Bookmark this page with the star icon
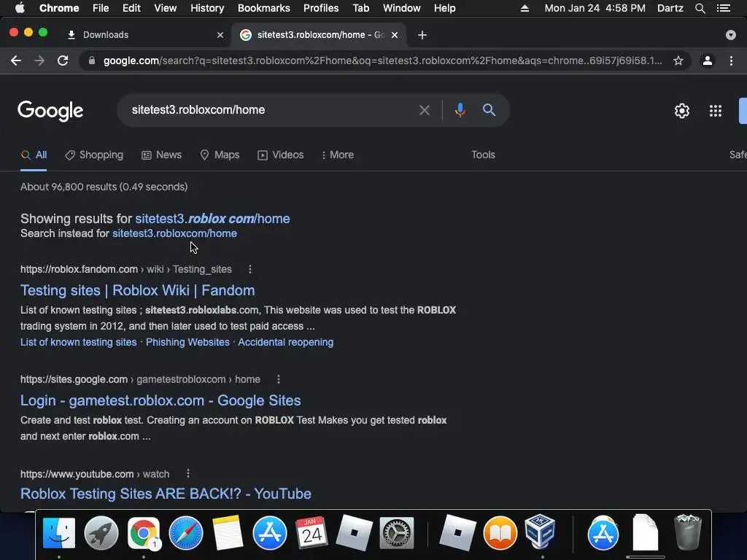The width and height of the screenshot is (747, 560). pyautogui.click(x=678, y=61)
